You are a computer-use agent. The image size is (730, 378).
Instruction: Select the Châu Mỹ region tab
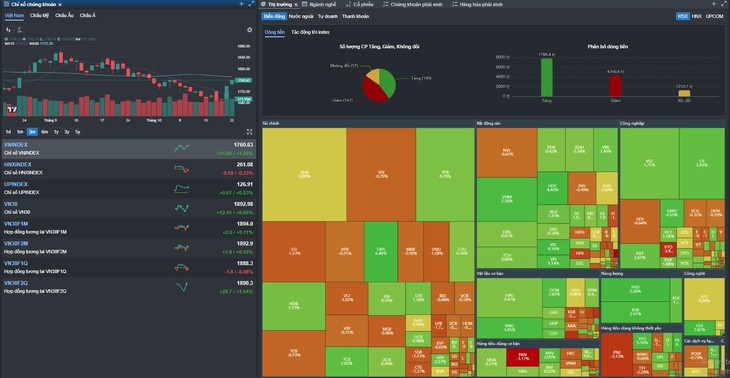click(x=40, y=15)
